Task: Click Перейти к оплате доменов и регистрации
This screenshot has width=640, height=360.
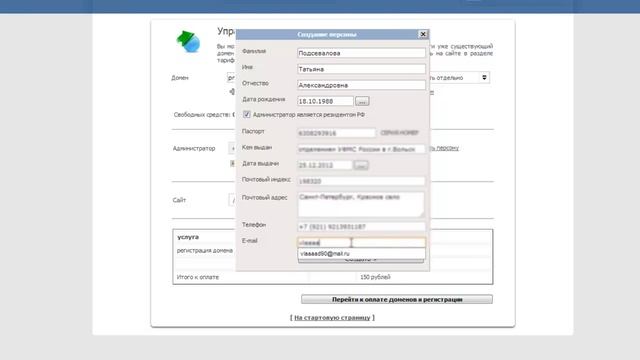Action: (397, 299)
